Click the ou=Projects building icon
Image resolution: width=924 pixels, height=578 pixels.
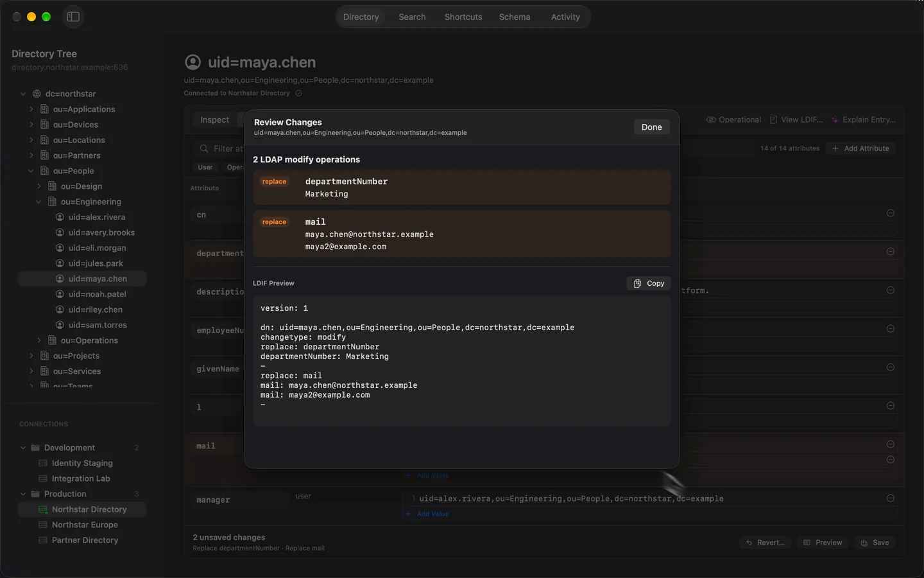(44, 356)
